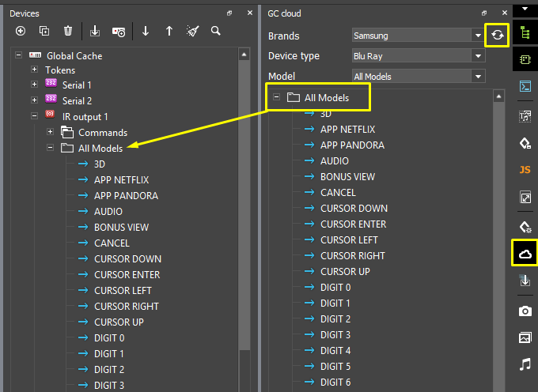Collapse the Global Cache tree node
Viewport: 538px width, 392px height.
pyautogui.click(x=19, y=56)
